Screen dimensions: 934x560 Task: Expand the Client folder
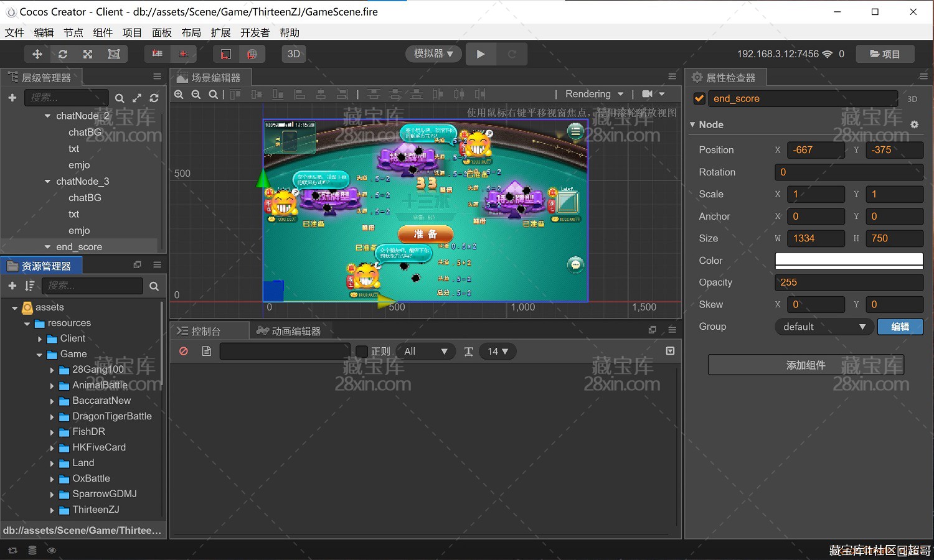(39, 339)
